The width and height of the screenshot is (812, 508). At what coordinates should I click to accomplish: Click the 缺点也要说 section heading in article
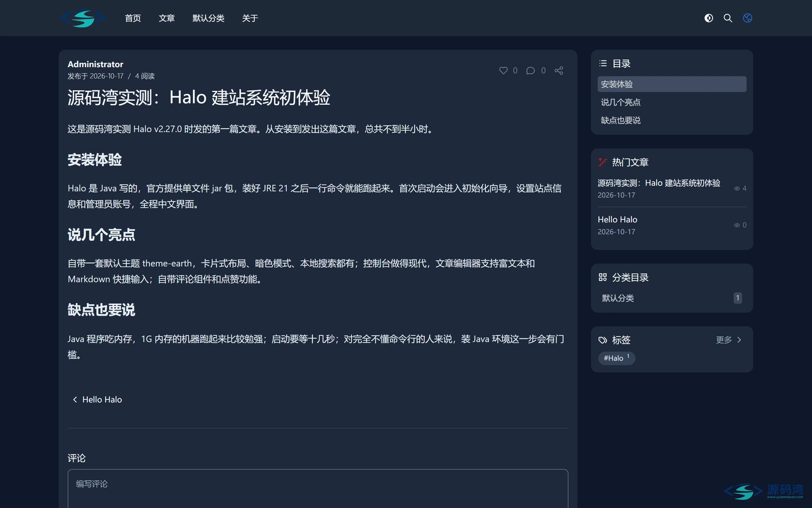click(101, 310)
